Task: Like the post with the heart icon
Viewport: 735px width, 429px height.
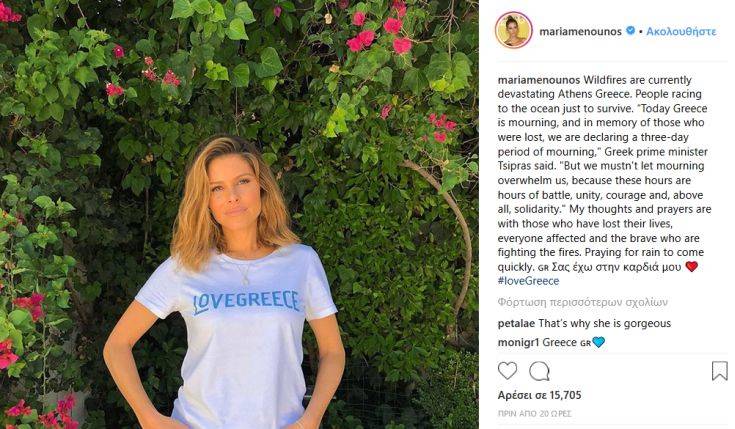Action: click(507, 371)
